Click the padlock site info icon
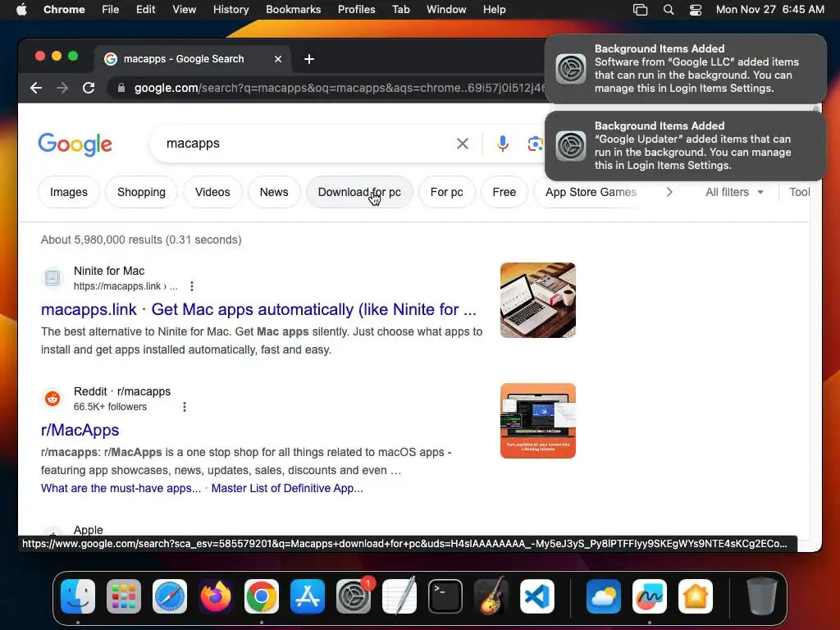 [121, 88]
